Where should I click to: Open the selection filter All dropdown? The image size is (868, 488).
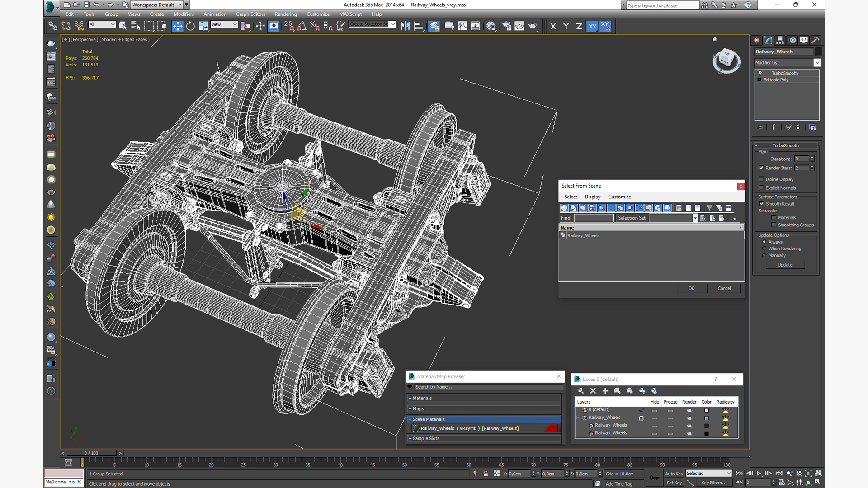[x=102, y=24]
